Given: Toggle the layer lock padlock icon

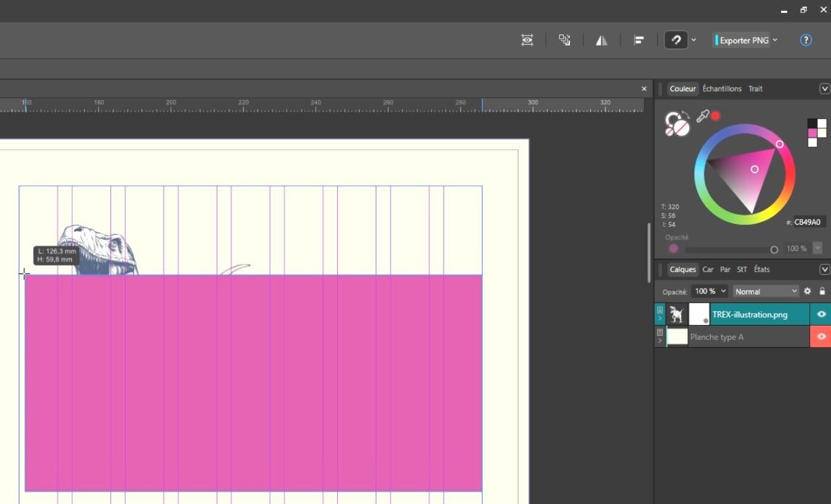Looking at the screenshot, I should [822, 291].
